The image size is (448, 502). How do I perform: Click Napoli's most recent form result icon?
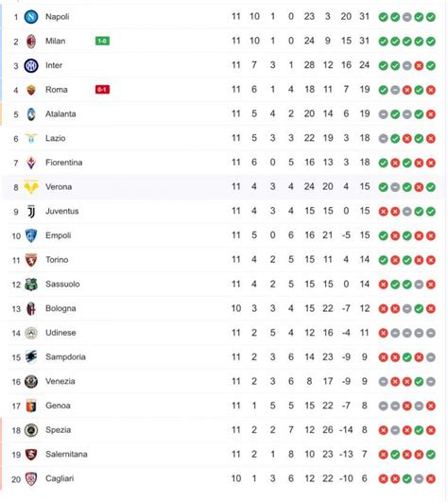[x=431, y=17]
